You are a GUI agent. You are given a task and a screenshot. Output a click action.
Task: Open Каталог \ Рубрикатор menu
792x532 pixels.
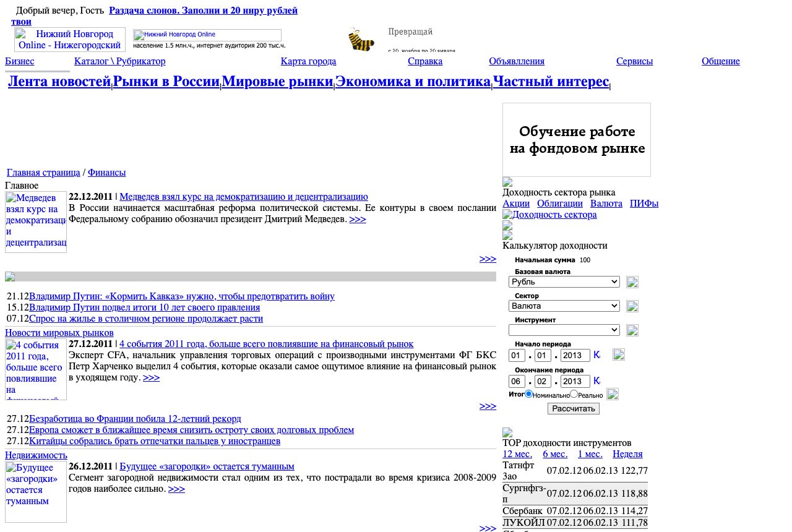click(120, 61)
